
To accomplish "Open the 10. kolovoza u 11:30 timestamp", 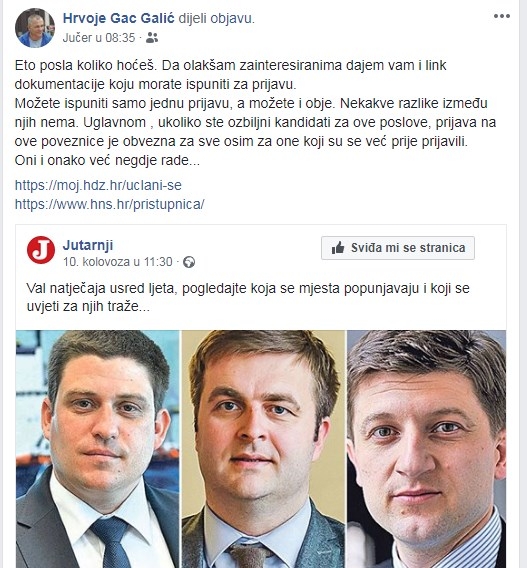I will coord(118,262).
